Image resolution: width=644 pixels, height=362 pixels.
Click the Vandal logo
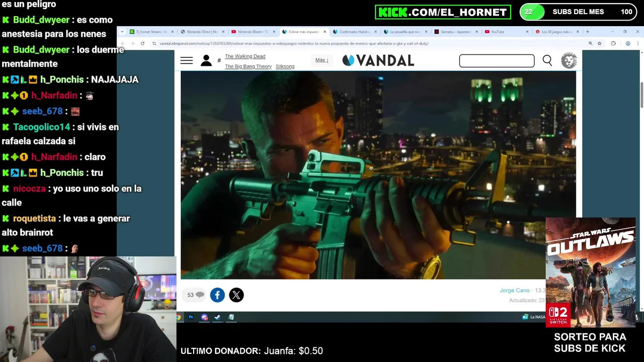click(x=378, y=61)
